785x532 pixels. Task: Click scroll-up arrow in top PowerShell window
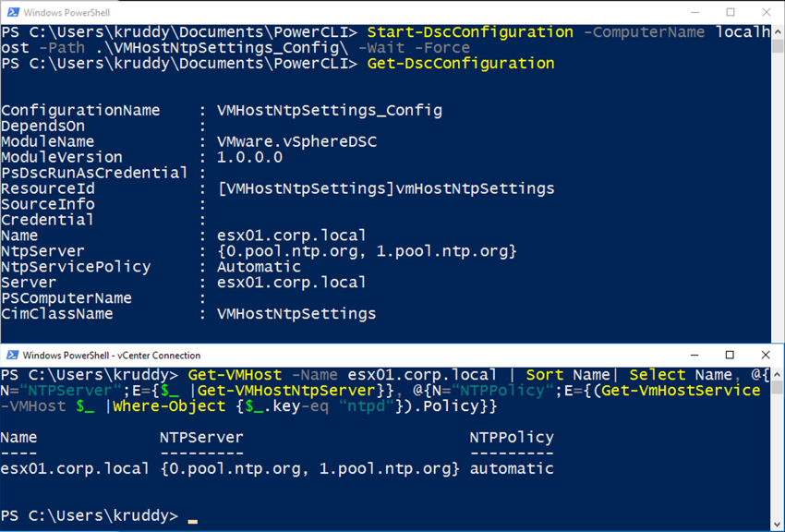click(x=777, y=31)
